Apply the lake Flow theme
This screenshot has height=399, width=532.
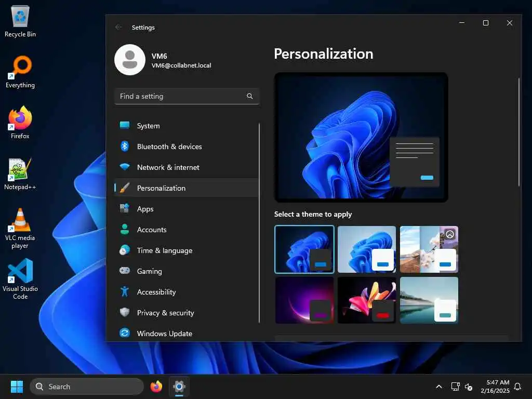point(429,300)
